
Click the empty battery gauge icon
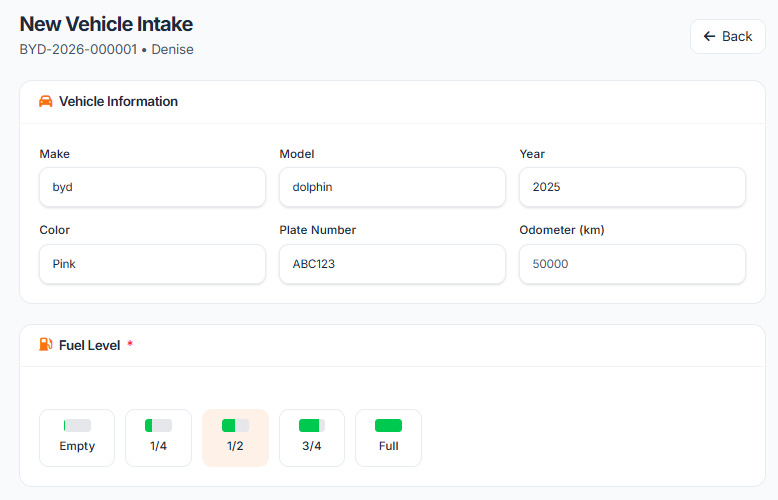coord(77,426)
